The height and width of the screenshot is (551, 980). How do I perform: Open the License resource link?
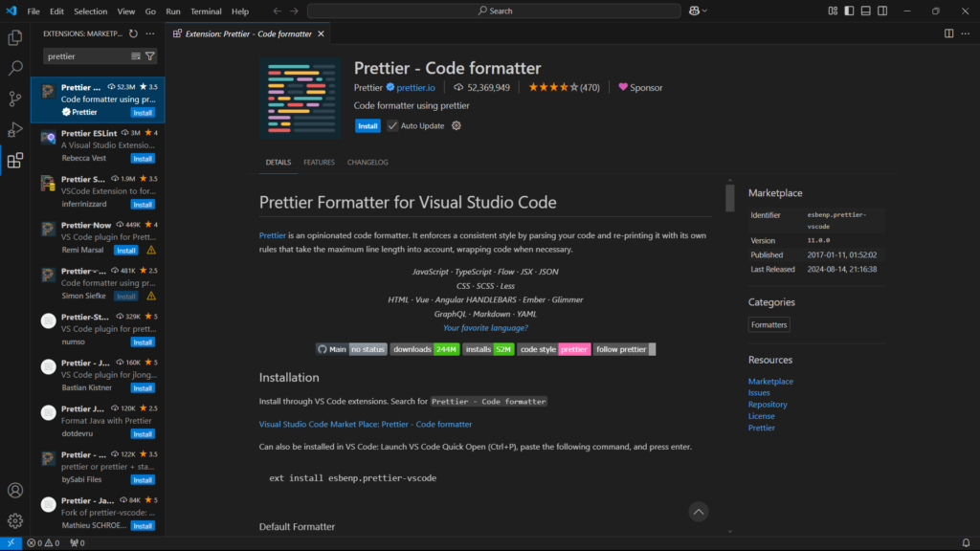pos(761,416)
